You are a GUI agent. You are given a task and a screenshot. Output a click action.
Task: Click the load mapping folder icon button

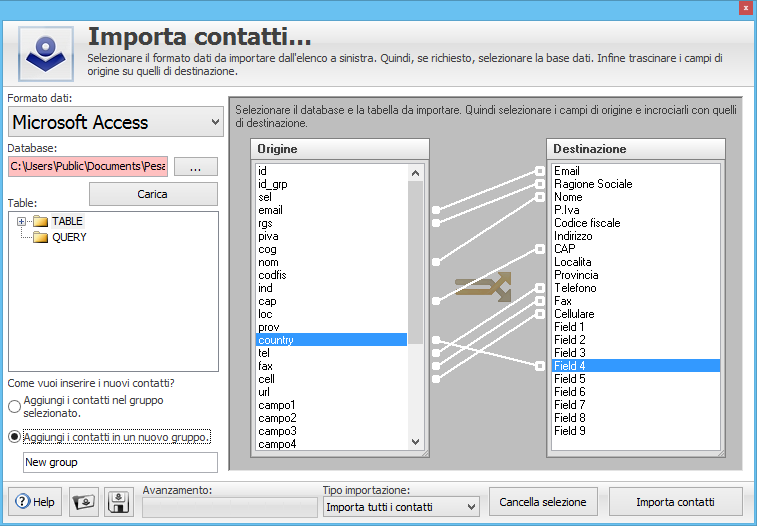point(84,502)
